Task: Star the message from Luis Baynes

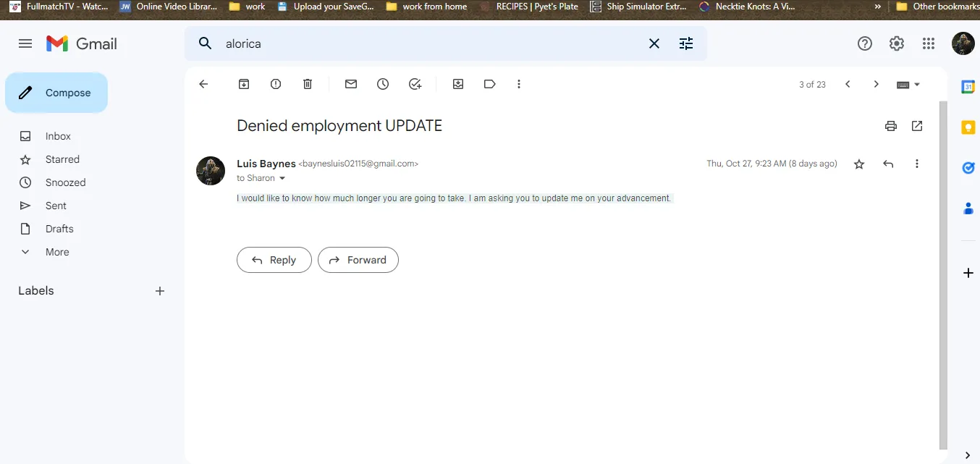Action: (x=859, y=164)
